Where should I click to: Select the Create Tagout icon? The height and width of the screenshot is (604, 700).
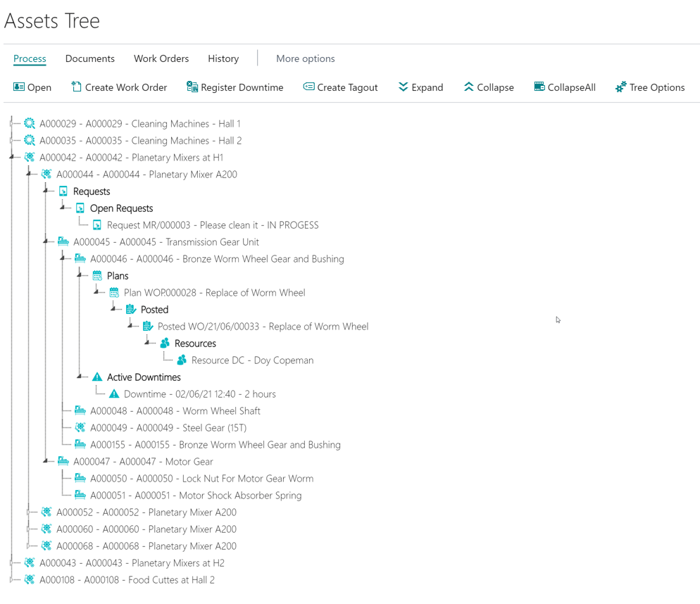point(308,87)
